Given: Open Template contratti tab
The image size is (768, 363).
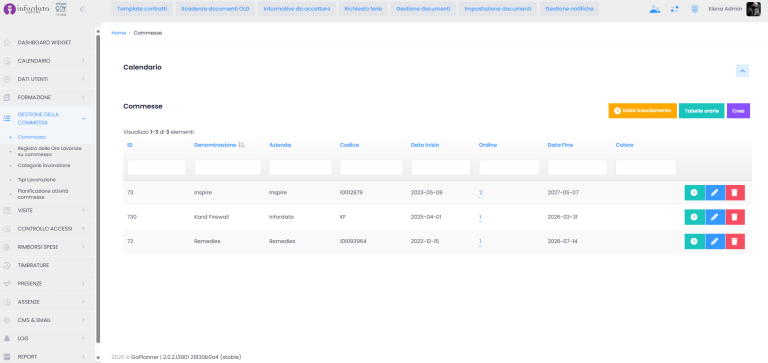Looking at the screenshot, I should coord(142,9).
